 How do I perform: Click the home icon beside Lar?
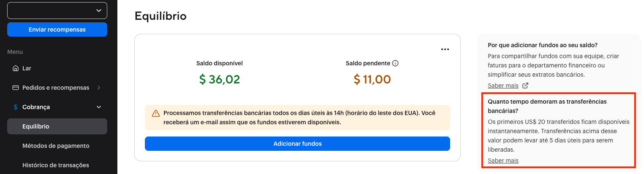[16, 68]
